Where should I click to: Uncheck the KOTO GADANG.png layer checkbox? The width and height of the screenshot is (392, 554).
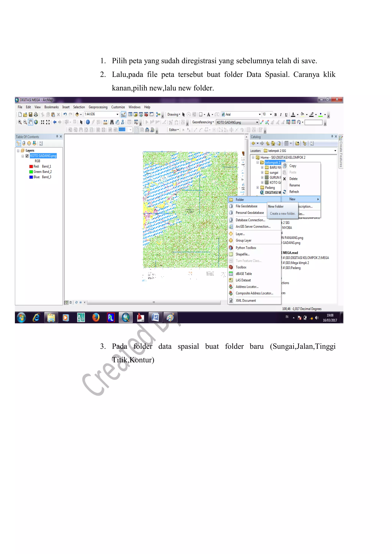coord(27,156)
